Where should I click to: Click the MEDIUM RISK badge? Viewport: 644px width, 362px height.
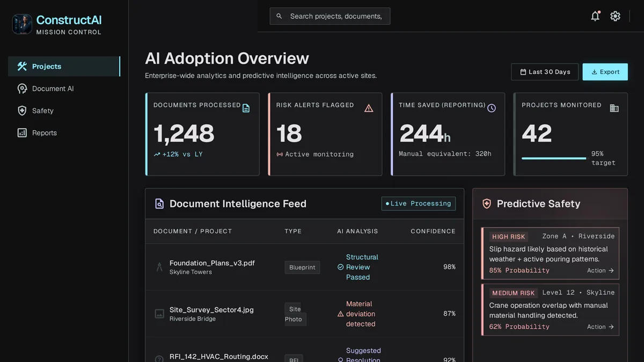click(x=513, y=293)
